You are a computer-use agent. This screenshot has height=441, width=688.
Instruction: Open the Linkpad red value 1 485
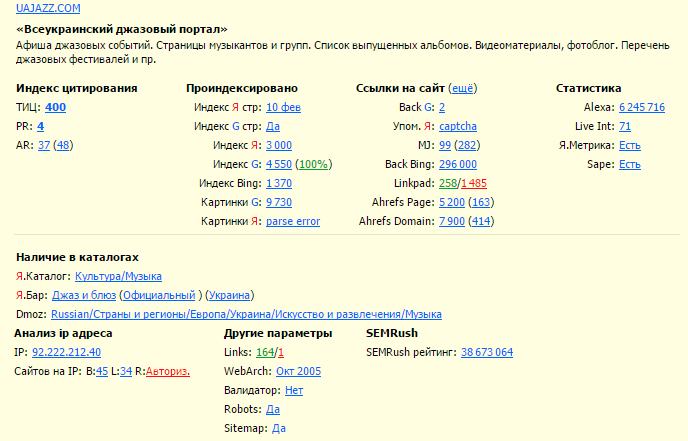[x=474, y=183]
